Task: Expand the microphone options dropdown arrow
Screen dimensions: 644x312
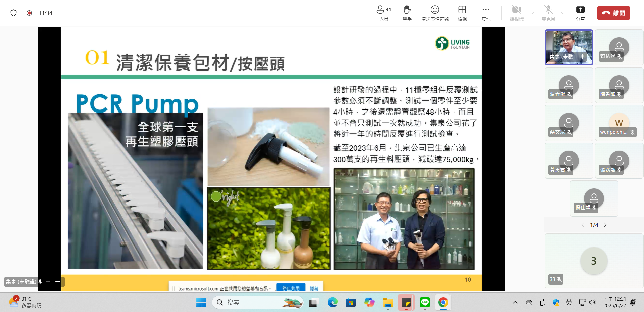Action: pos(563,13)
